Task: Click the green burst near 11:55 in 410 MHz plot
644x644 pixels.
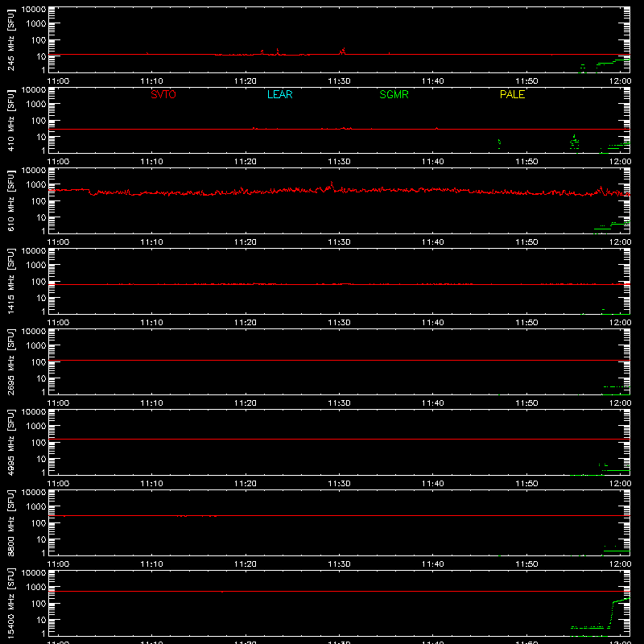Action: coord(575,142)
